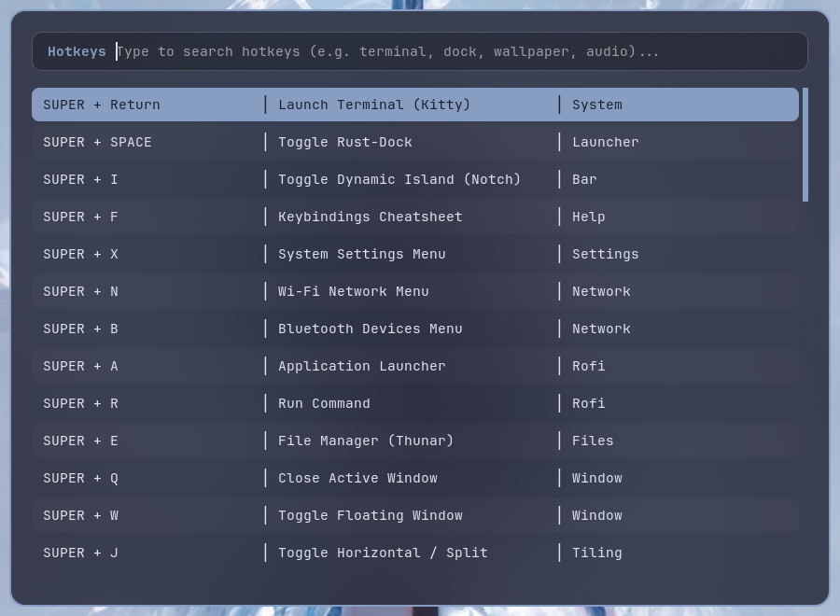The height and width of the screenshot is (616, 840).
Task: Choose Toggle Dynamic Island (Notch) row
Action: [415, 179]
